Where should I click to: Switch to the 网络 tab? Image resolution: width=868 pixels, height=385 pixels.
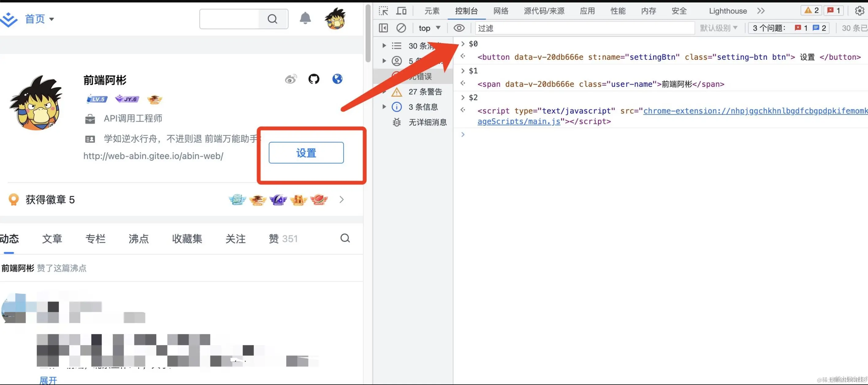(x=501, y=11)
